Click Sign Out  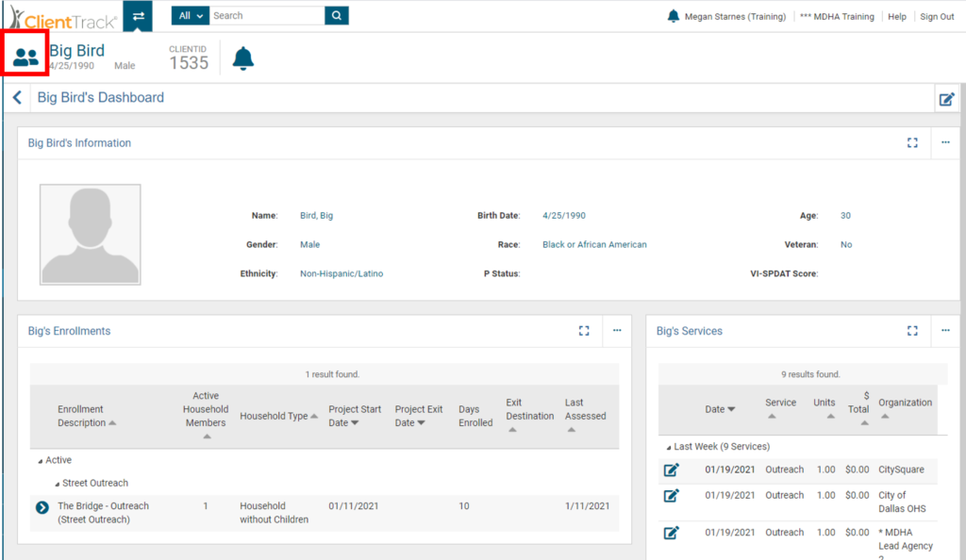click(x=937, y=17)
